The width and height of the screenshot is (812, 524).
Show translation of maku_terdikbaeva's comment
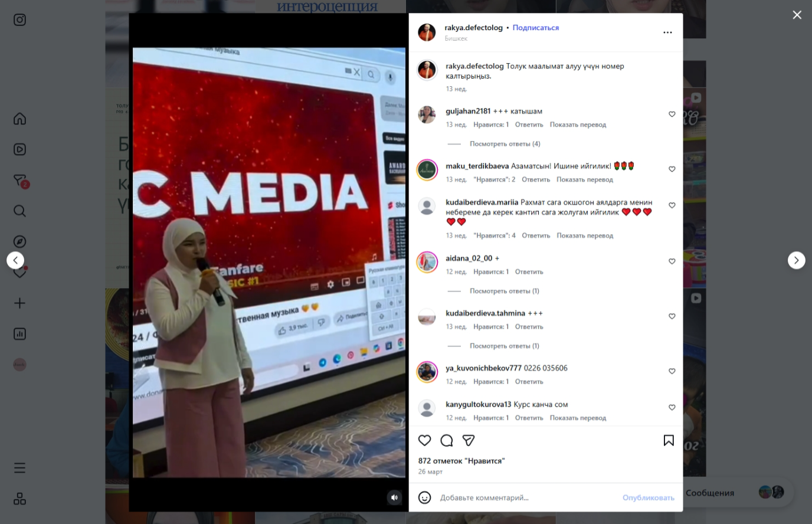coord(585,179)
